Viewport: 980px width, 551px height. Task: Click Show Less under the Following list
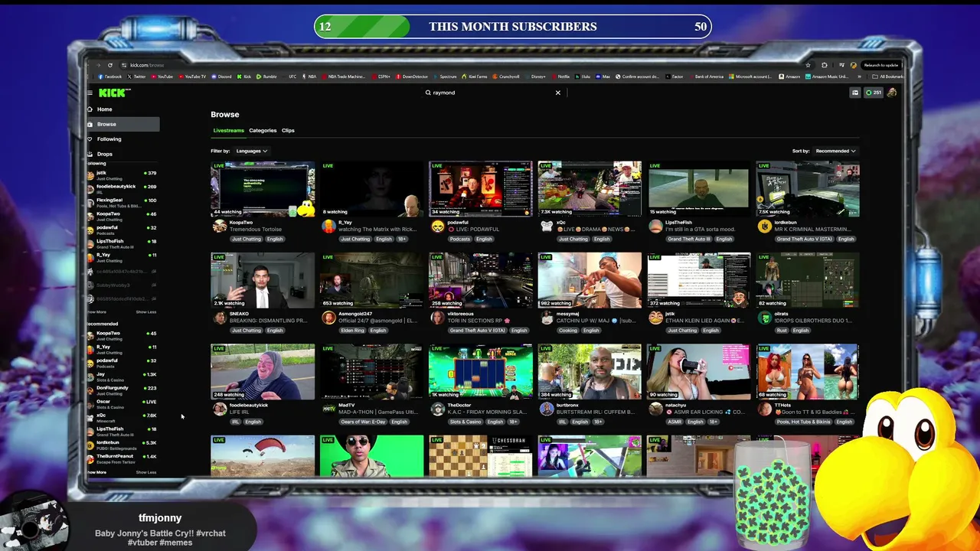click(146, 312)
